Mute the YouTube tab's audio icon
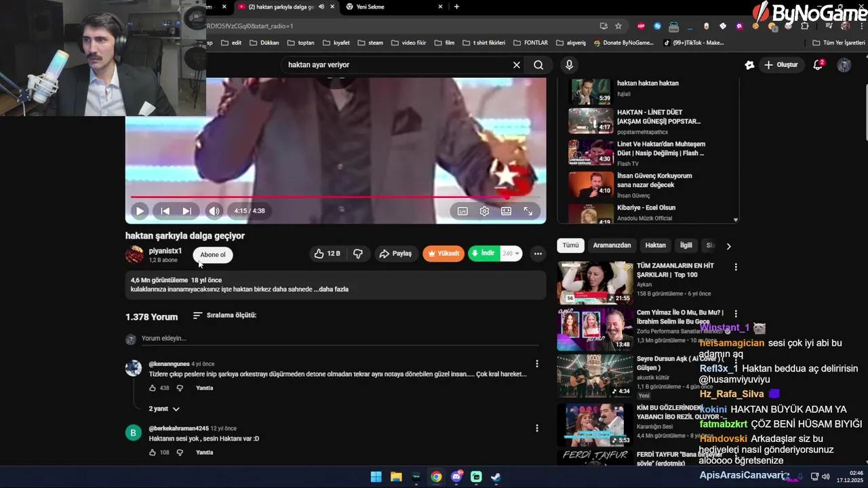 [x=321, y=7]
